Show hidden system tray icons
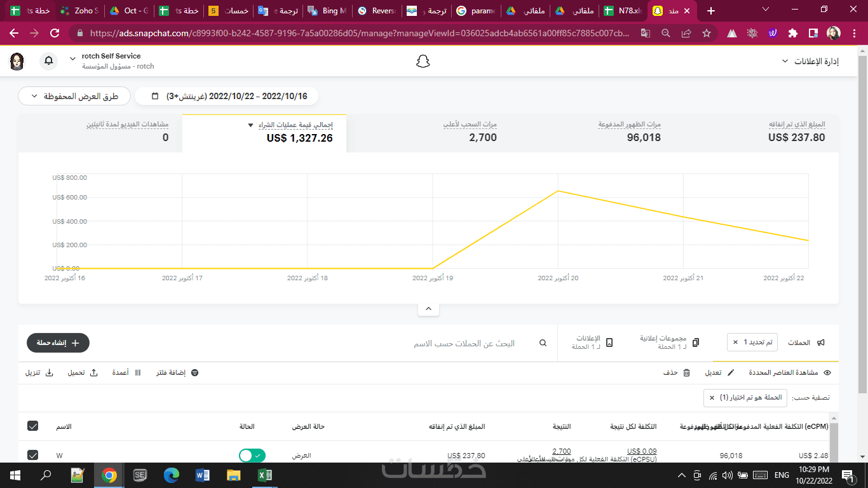Screen dimensions: 868x488 (x=682, y=475)
